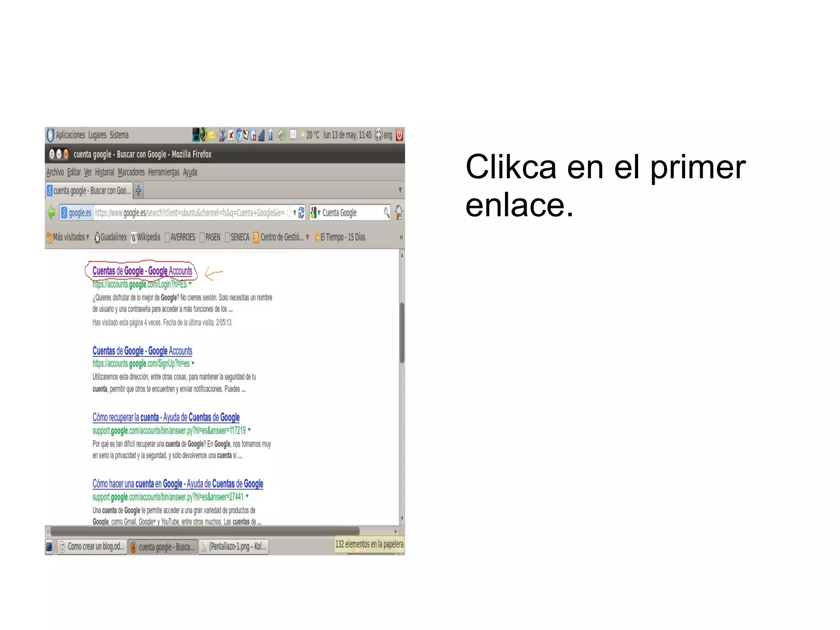Expand arrow beside answer=117219 URL
This screenshot has height=630, width=840.
[x=249, y=430]
